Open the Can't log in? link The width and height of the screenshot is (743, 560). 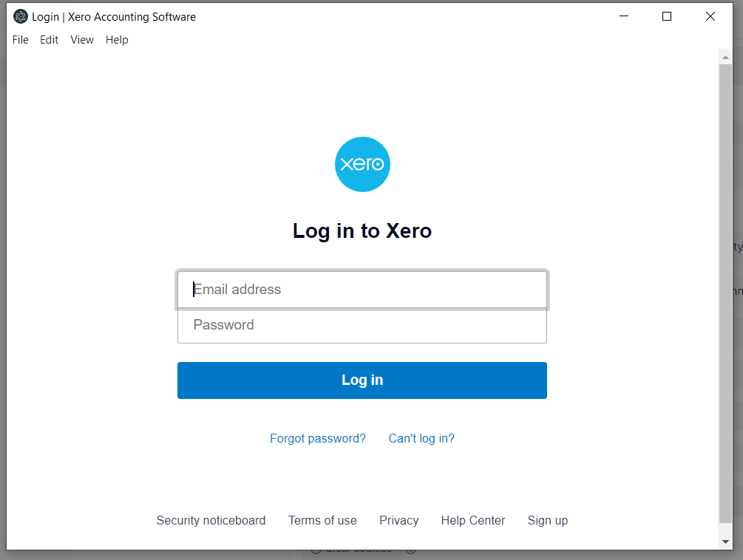point(421,438)
